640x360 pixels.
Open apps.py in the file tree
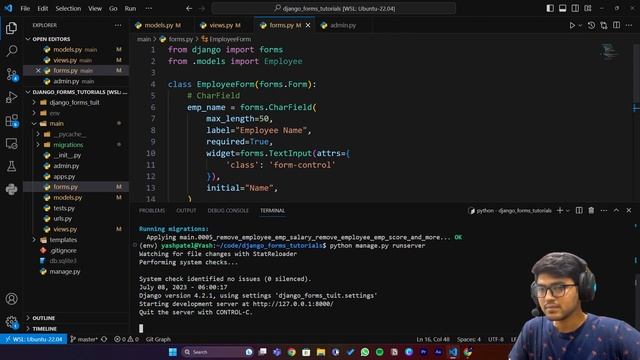(64, 177)
